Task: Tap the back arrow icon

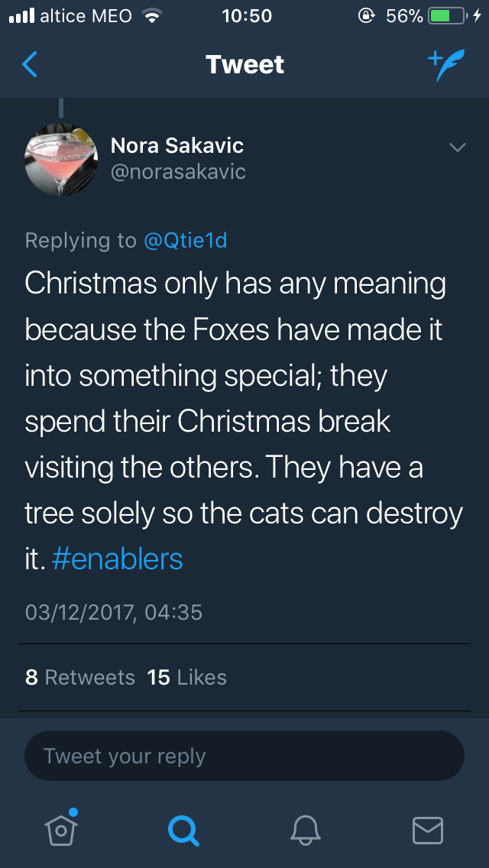Action: coord(30,65)
